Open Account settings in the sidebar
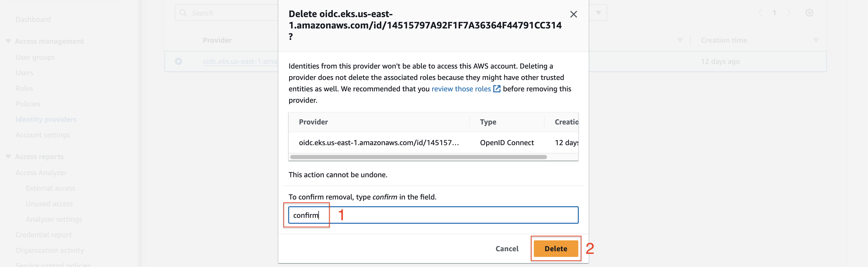The height and width of the screenshot is (267, 868). (42, 135)
